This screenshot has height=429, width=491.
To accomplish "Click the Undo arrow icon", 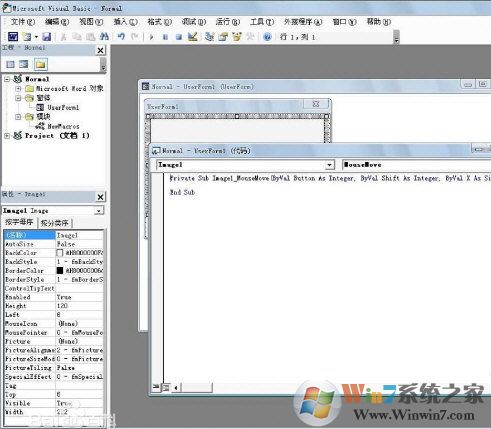I will click(x=121, y=36).
